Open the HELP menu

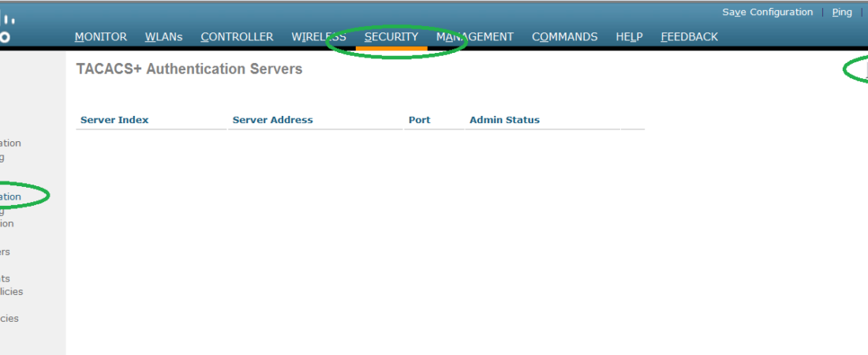click(630, 36)
